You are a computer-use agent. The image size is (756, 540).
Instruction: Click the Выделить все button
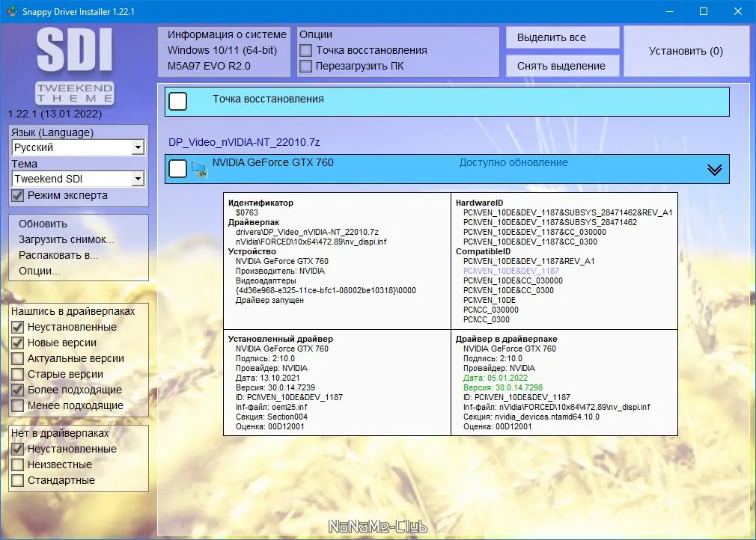point(563,37)
